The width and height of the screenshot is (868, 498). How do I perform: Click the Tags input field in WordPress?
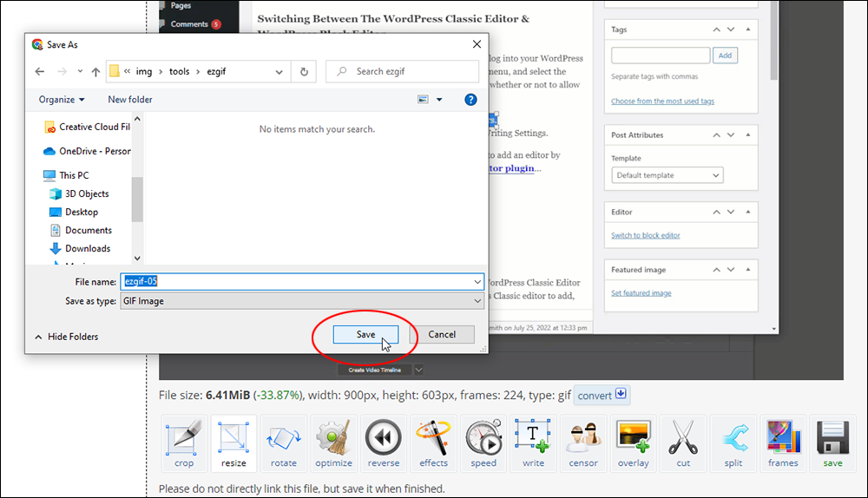tap(661, 56)
